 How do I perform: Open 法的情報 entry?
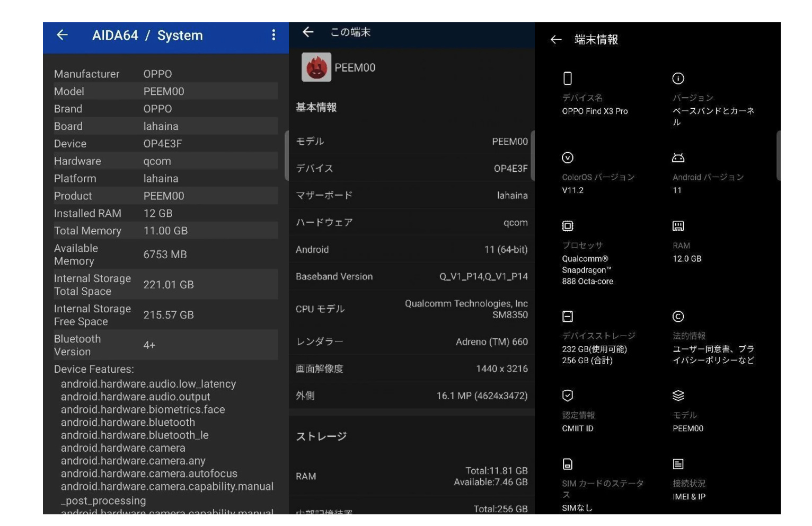pos(713,338)
